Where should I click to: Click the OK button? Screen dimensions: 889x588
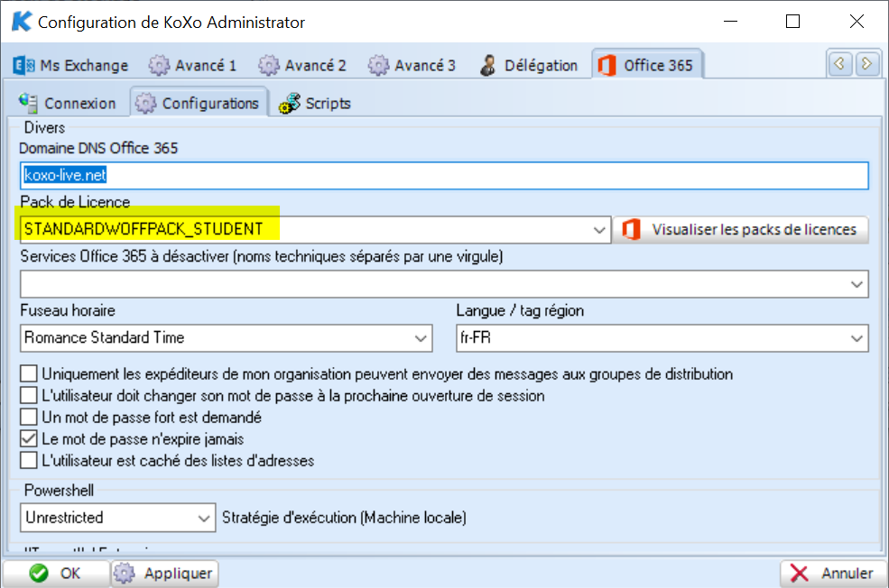pos(56,574)
